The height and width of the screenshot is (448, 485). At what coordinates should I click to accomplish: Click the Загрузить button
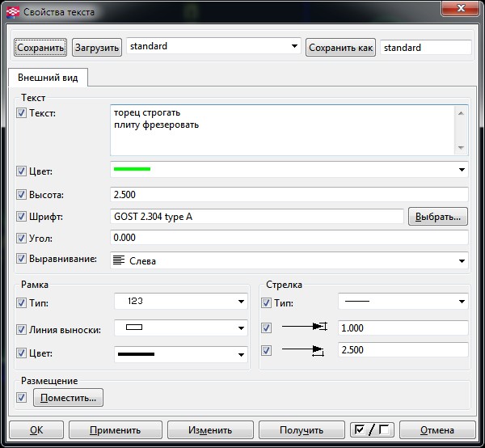(x=97, y=48)
